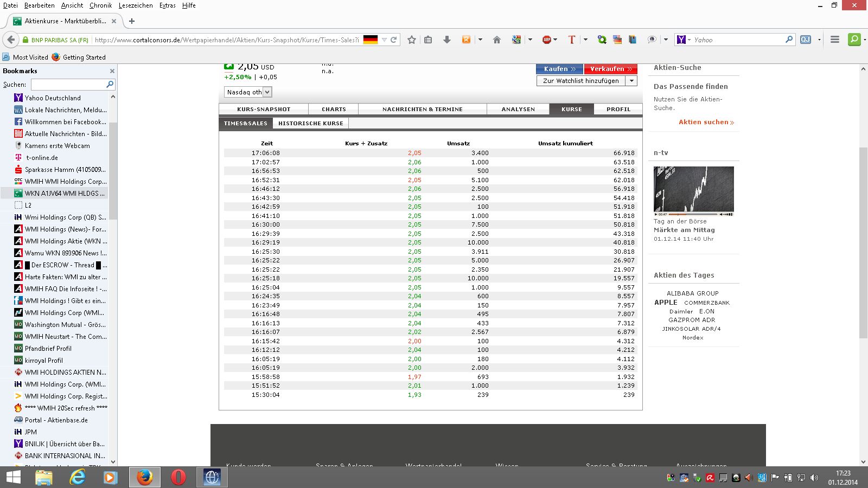Click Most Visited bookmark toolbar item
Screen dimensions: 868x488
point(25,57)
